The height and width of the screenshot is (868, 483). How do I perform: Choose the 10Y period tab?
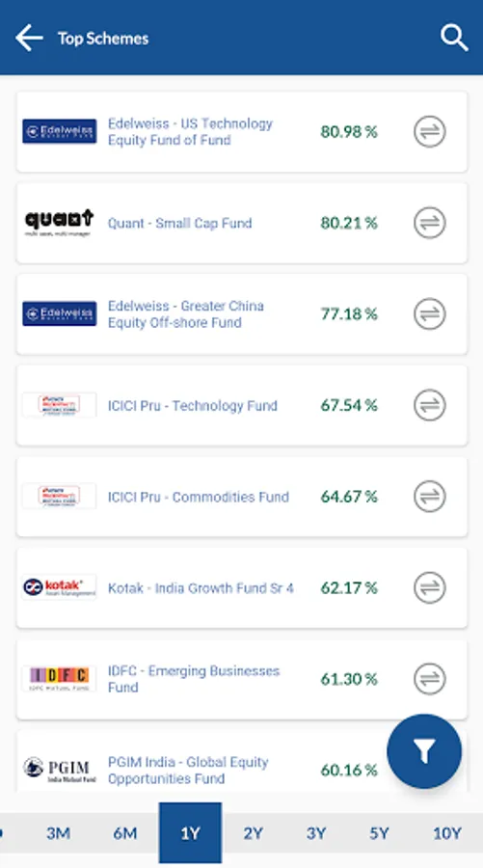pos(446,833)
